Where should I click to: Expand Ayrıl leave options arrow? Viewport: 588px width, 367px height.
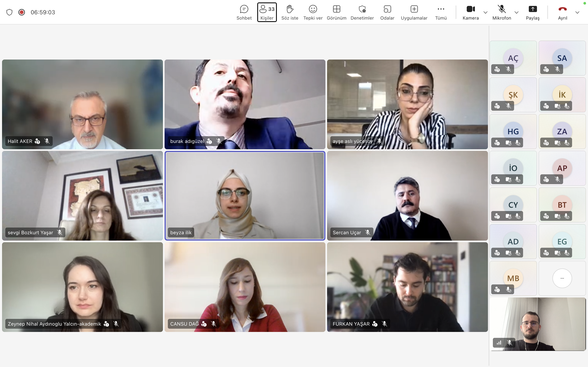click(577, 12)
